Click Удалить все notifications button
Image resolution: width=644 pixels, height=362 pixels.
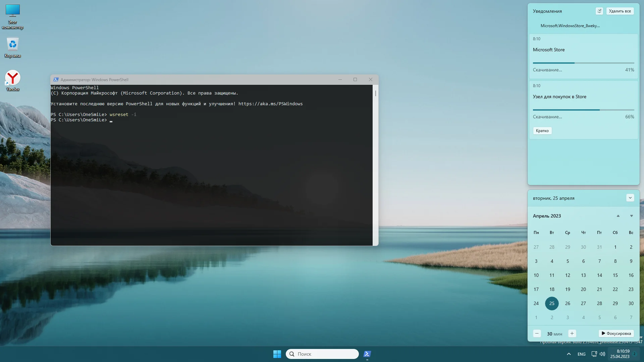click(x=620, y=11)
